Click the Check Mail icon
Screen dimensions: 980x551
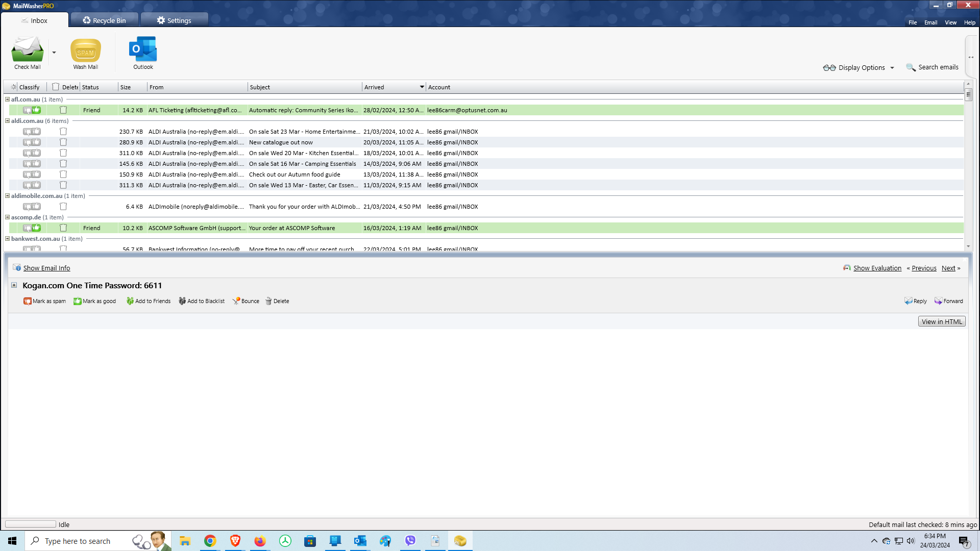pos(28,49)
